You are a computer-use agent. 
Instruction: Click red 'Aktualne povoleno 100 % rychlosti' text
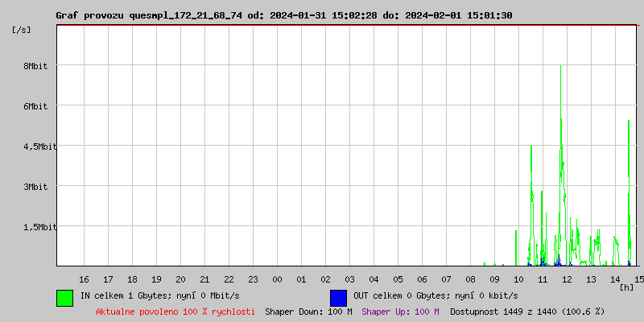(x=175, y=312)
